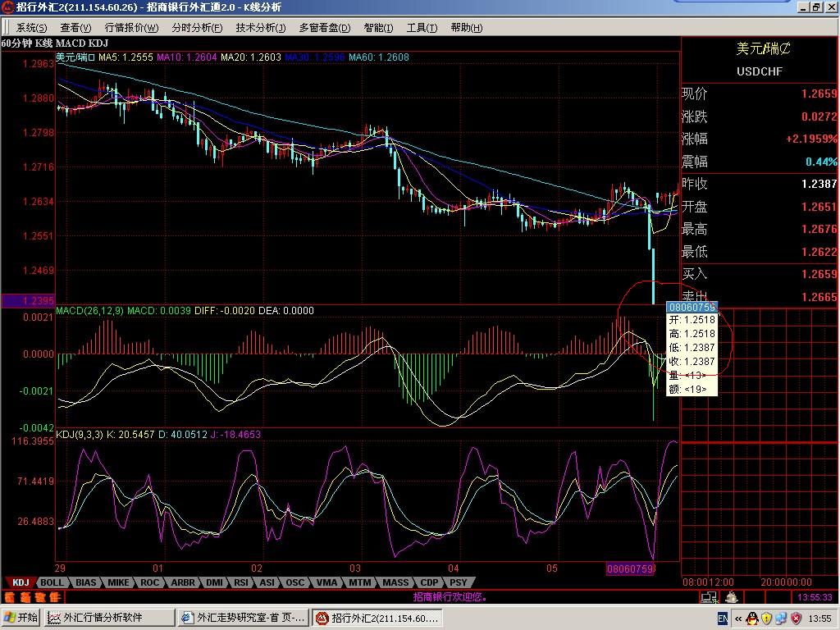Click the yellow shield tray icon
Screen dimensions: 840x630
766,618
